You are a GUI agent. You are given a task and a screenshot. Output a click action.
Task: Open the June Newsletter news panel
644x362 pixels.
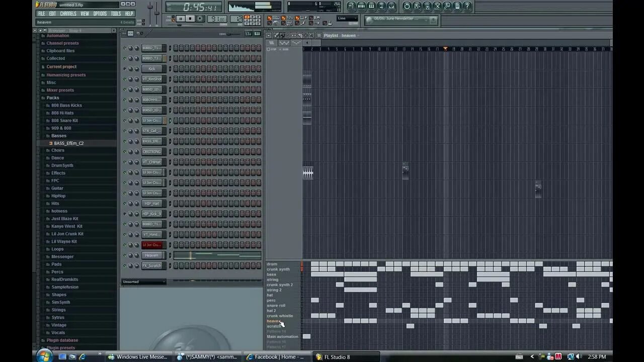click(x=401, y=20)
